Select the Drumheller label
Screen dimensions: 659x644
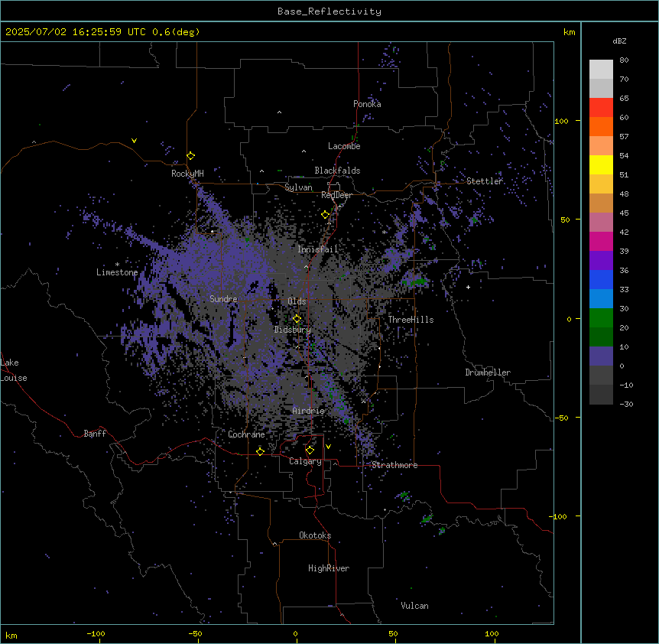click(x=488, y=372)
